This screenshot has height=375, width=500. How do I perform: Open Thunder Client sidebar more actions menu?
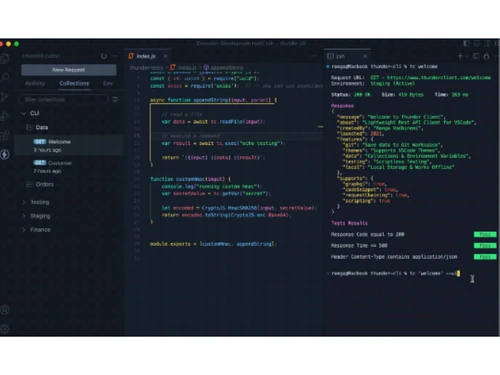[x=114, y=56]
